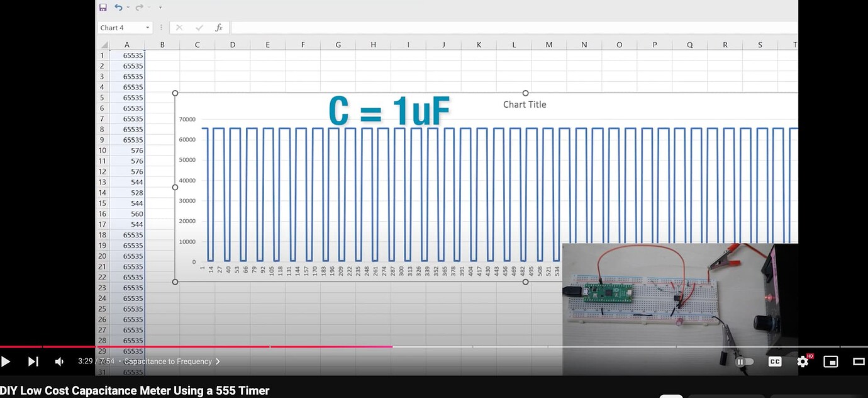
Task: Mute the video volume
Action: click(x=58, y=361)
